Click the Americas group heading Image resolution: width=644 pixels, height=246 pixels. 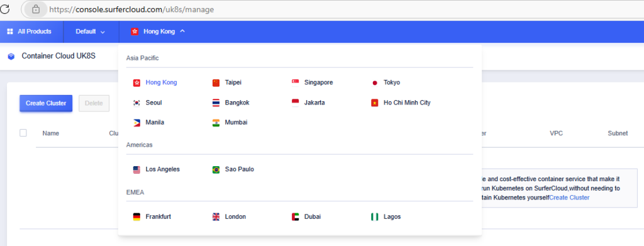[140, 145]
